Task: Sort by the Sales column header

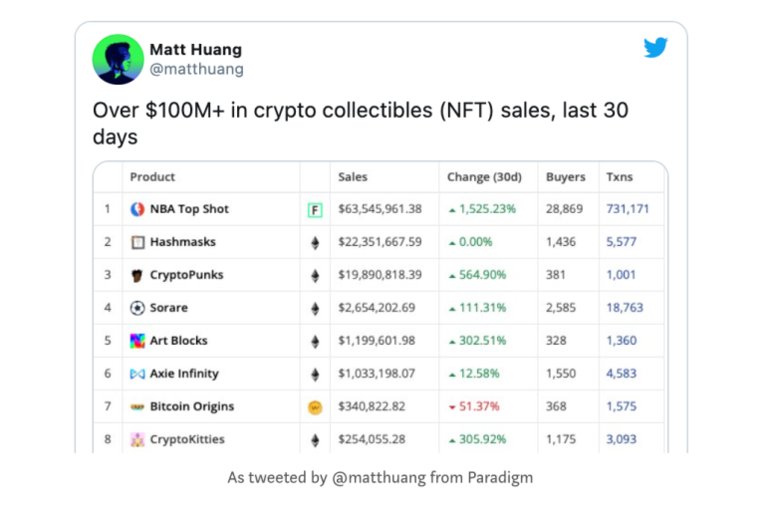Action: (x=353, y=177)
